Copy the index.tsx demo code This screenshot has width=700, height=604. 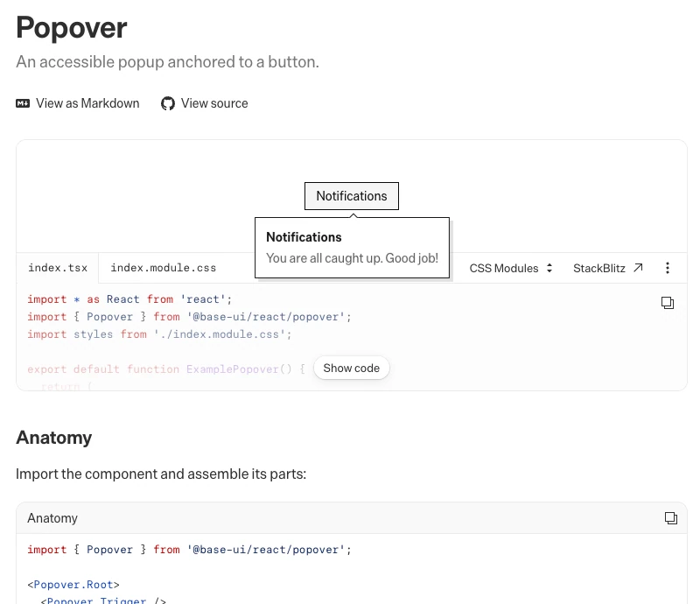click(x=668, y=303)
